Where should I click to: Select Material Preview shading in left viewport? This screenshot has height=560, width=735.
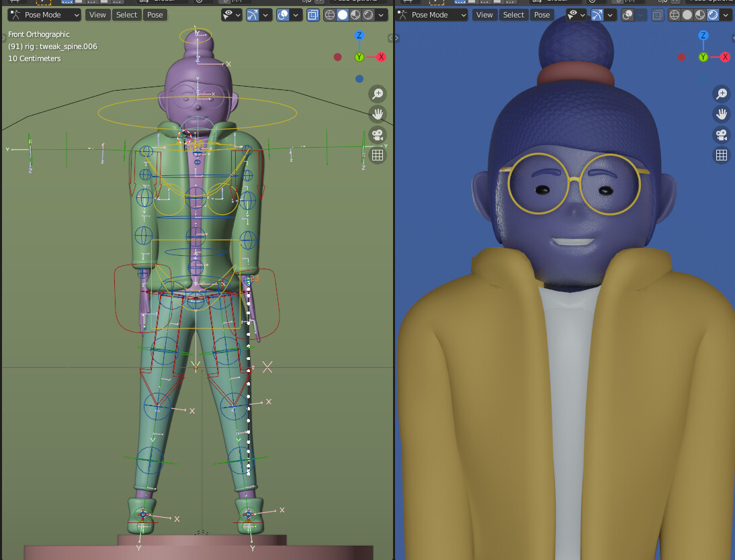click(354, 14)
